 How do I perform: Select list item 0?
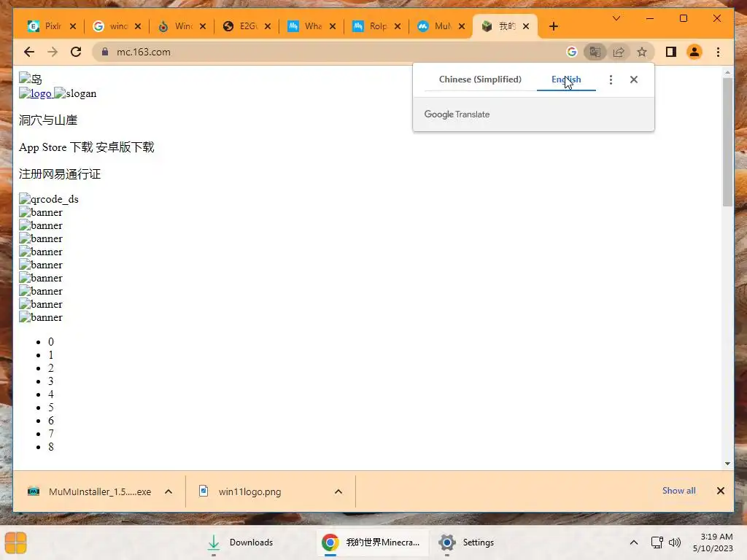[x=51, y=342]
